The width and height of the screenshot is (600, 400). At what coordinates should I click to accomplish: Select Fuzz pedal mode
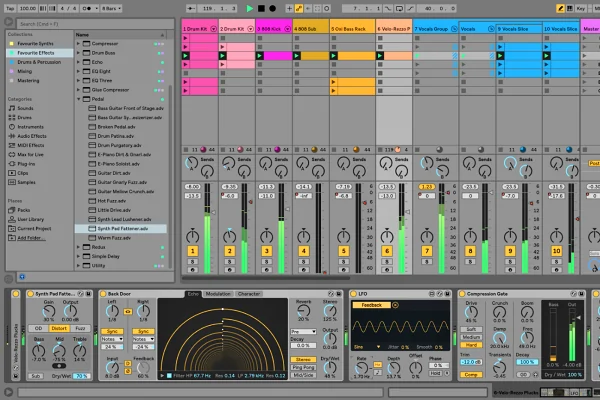(80, 328)
